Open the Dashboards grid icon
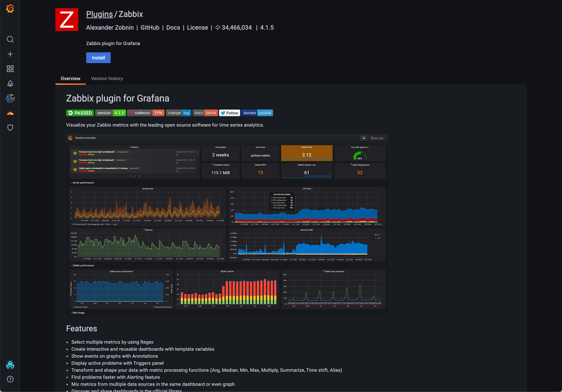 click(x=10, y=69)
